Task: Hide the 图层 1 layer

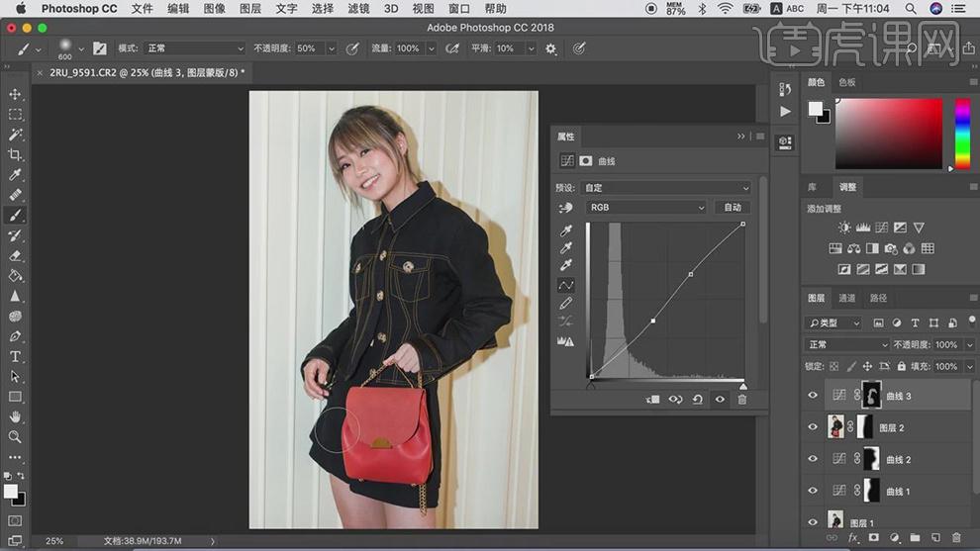Action: point(813,522)
